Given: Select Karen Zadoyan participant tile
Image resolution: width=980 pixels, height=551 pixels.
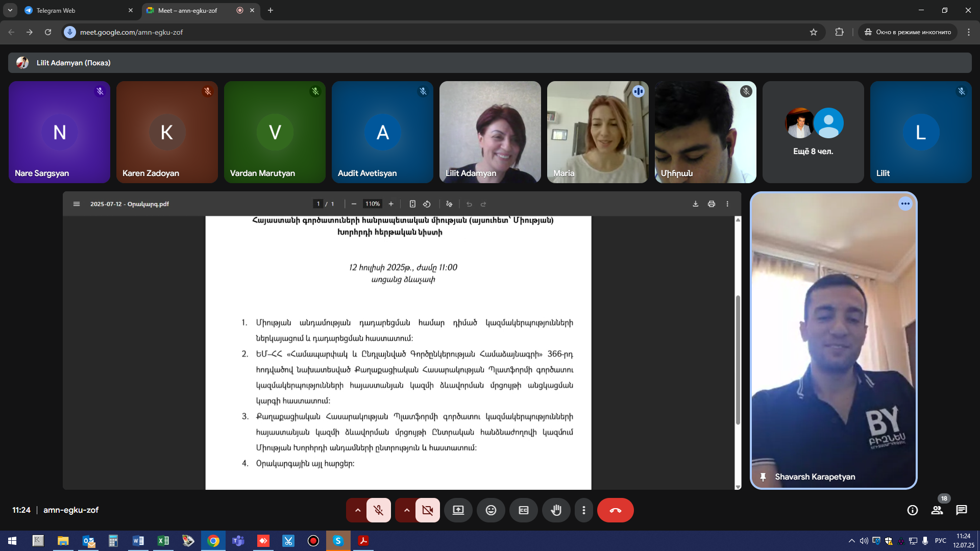Looking at the screenshot, I should (x=167, y=132).
